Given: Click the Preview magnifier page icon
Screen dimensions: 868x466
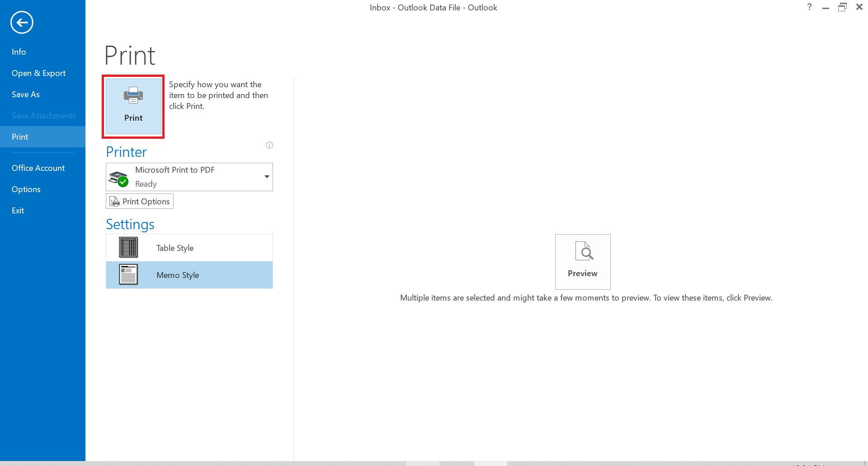Looking at the screenshot, I should coord(584,251).
